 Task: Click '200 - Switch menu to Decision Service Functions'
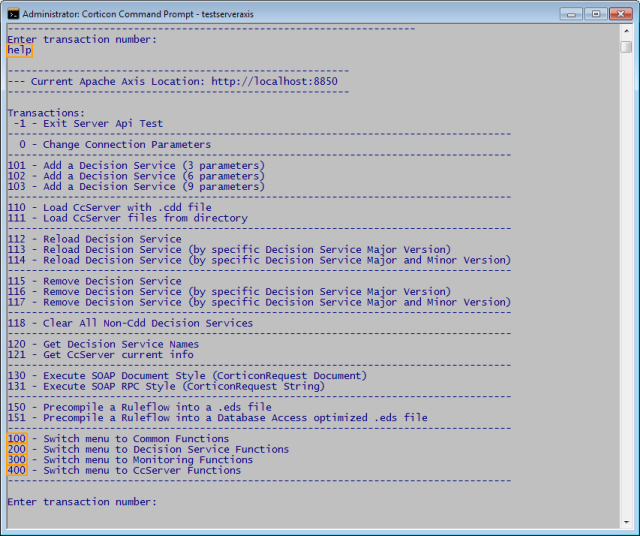(x=149, y=449)
